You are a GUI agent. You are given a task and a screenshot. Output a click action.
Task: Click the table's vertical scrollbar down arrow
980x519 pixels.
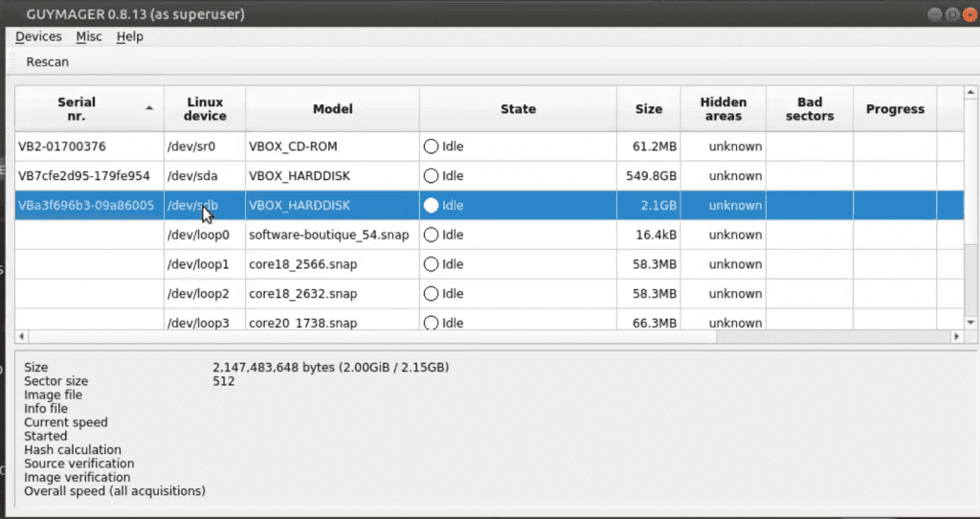click(970, 323)
